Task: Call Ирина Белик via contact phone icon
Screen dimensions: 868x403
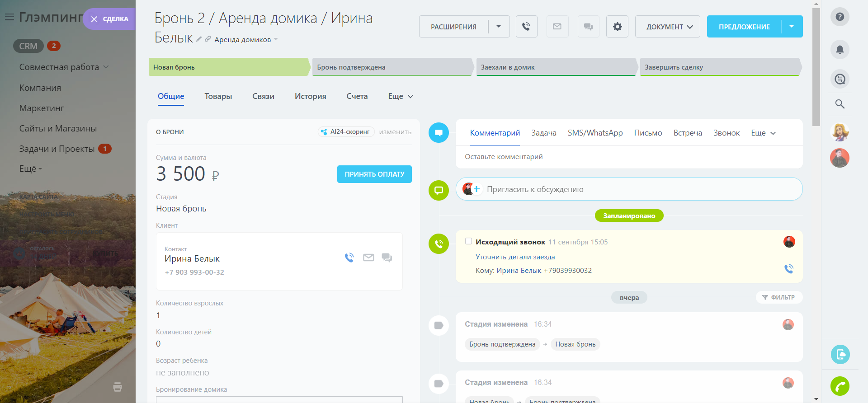Action: pos(349,258)
